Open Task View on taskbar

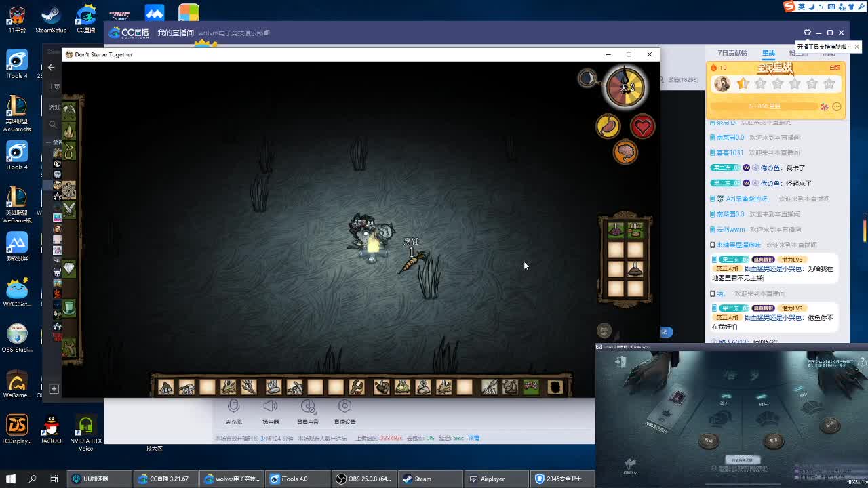(54, 479)
